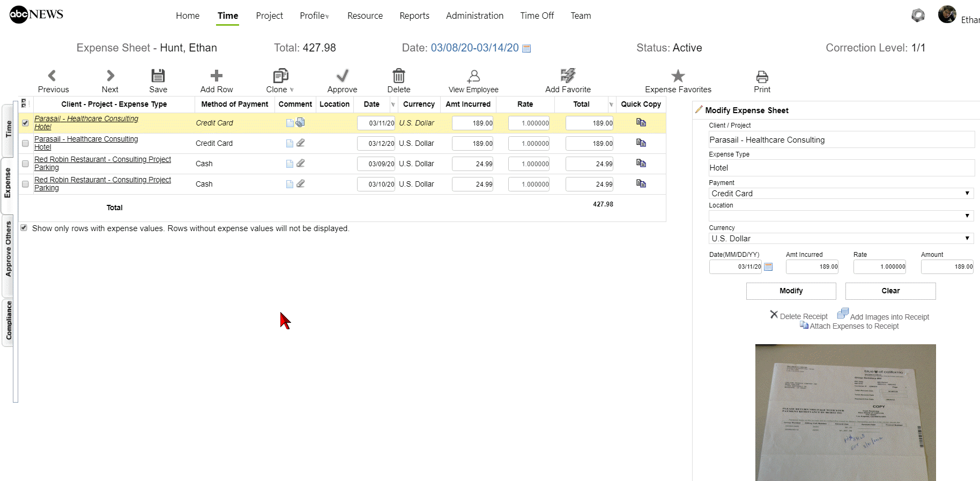Open the Administration menu
Screen dimensions: 980x481
pyautogui.click(x=474, y=16)
